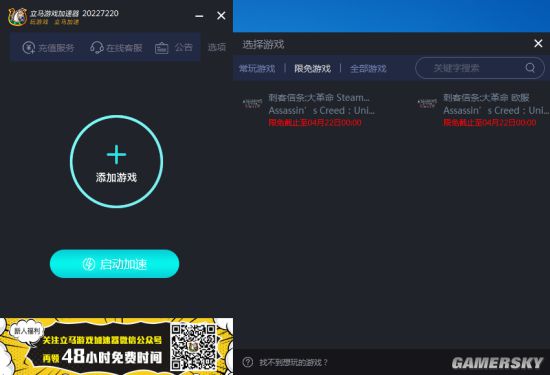Open the 48小时免费时间 promotional banner
550x375 pixels.
[116, 346]
